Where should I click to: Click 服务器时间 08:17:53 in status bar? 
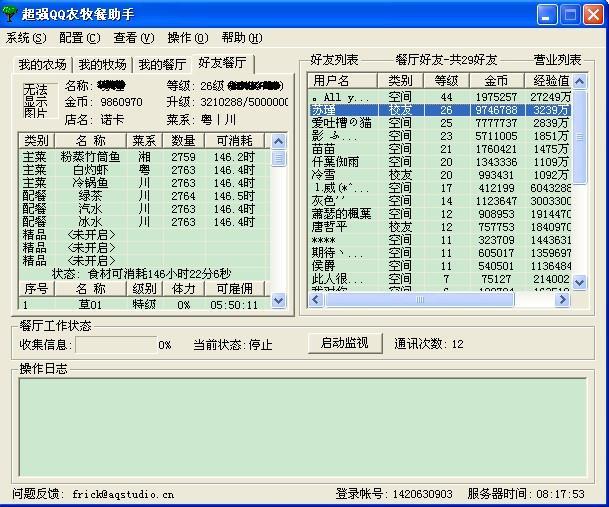[526, 494]
